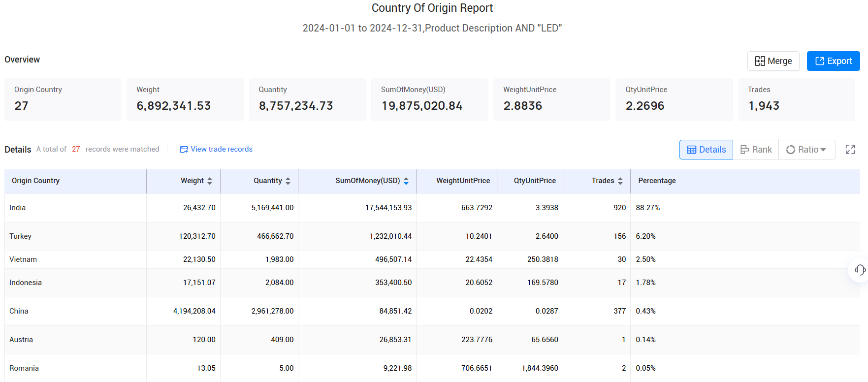The image size is (868, 382).
Task: Expand the Ratio dropdown
Action: (806, 150)
